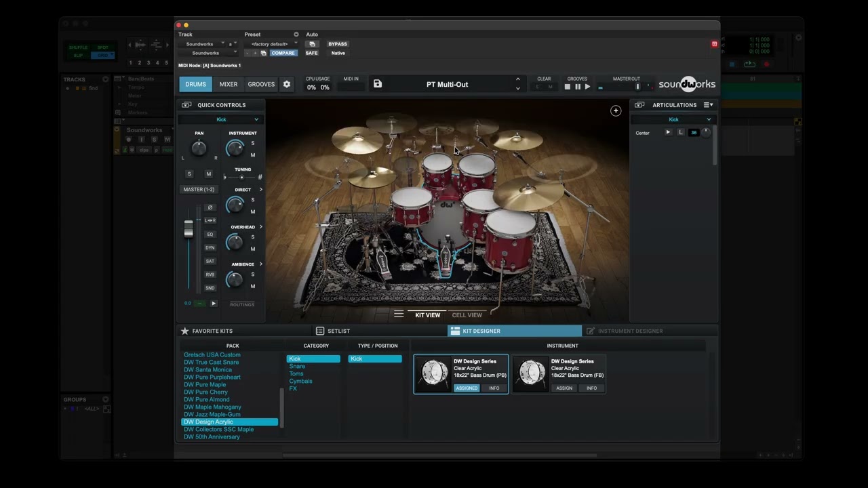
Task: Click the play button below the fader
Action: pos(213,304)
